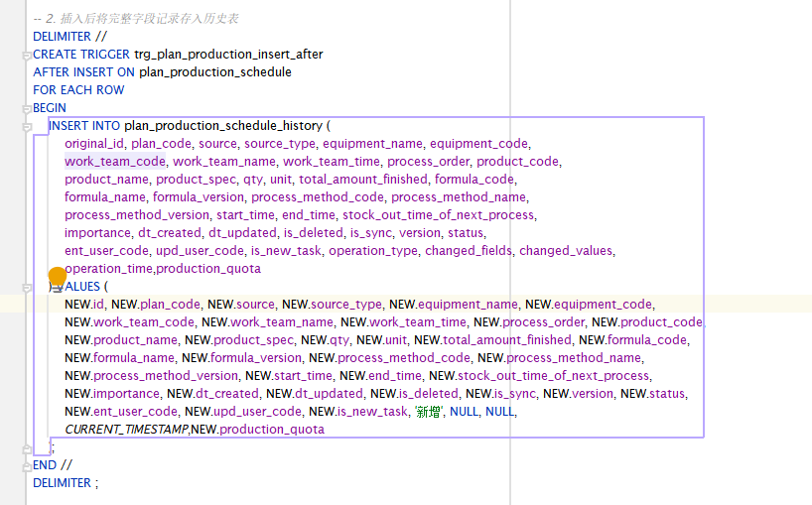Click stock_out_time_of_next_process column name
812x505 pixels.
tap(438, 214)
